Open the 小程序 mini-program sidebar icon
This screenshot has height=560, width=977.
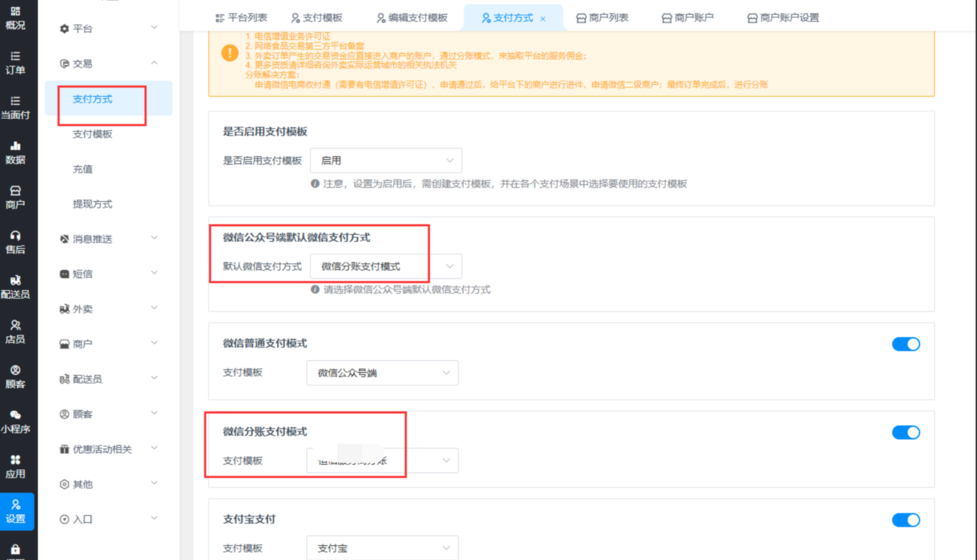(x=15, y=421)
